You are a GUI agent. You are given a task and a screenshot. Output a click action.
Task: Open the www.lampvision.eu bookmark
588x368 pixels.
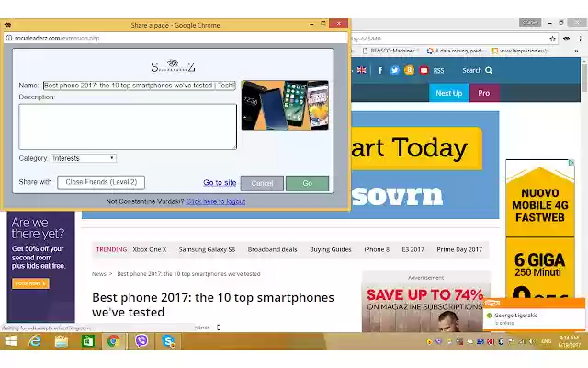(x=521, y=51)
